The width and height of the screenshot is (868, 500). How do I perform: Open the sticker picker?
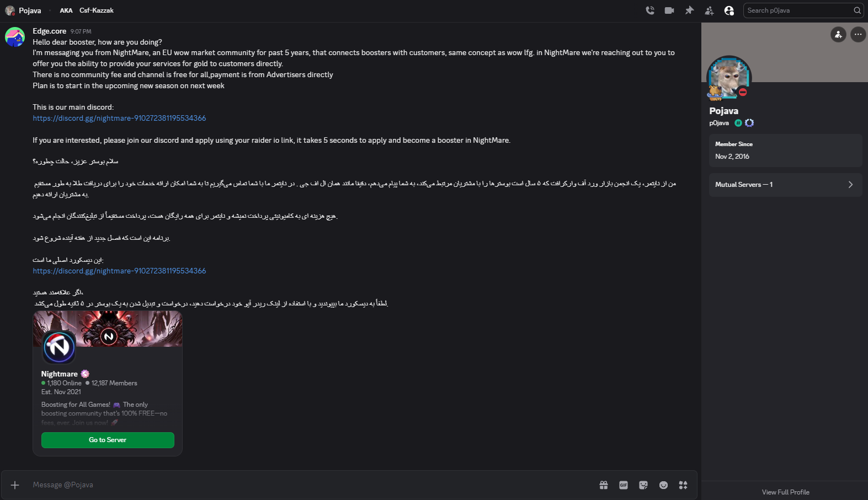(643, 485)
